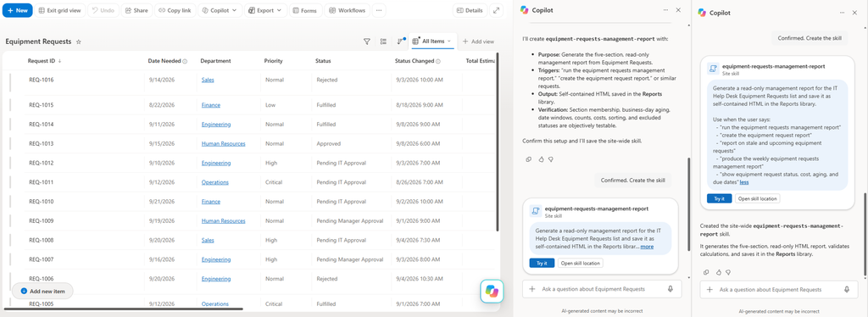Click Open skill location in middle Copilot
The height and width of the screenshot is (317, 868).
click(x=580, y=264)
